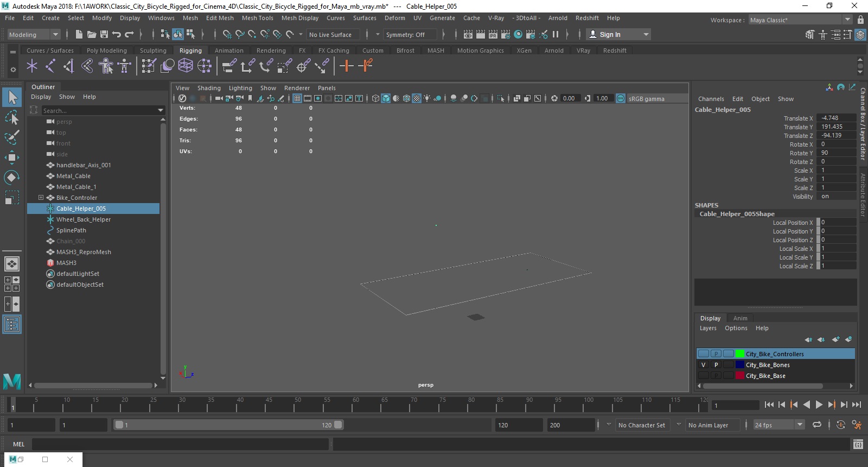Click the Translate X value field
Viewport: 868px width, 467px height.
tap(836, 118)
